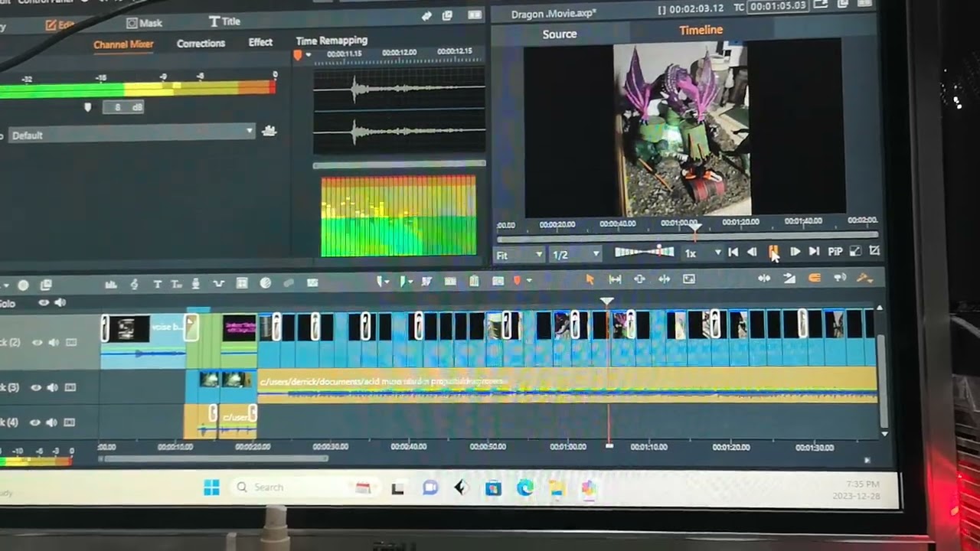The image size is (980, 551).
Task: Select the roll tool icon
Action: pos(664,279)
